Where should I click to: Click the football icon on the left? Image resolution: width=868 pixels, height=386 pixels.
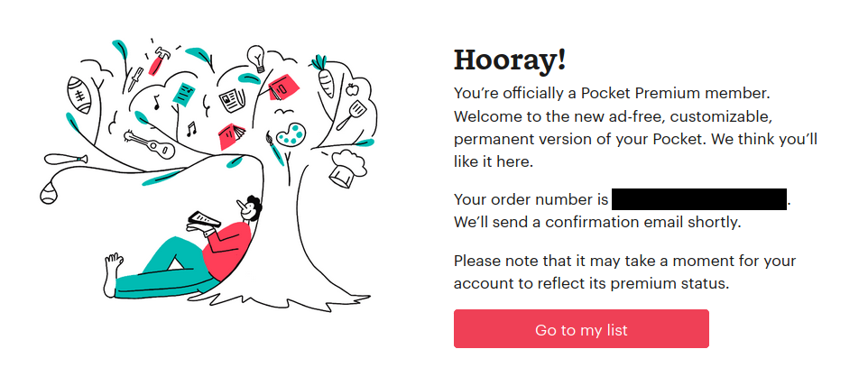coord(78,95)
